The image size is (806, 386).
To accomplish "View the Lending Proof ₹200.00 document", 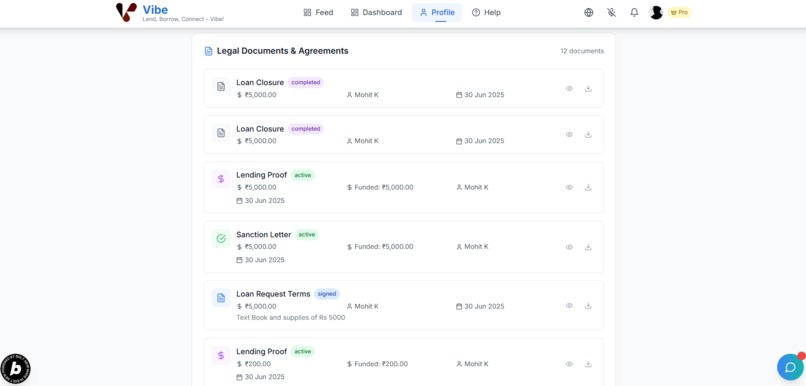I will click(569, 364).
